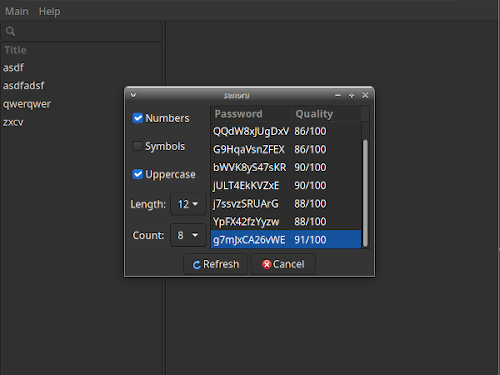500x375 pixels.
Task: Minimize the password generator dialog
Action: coord(338,96)
